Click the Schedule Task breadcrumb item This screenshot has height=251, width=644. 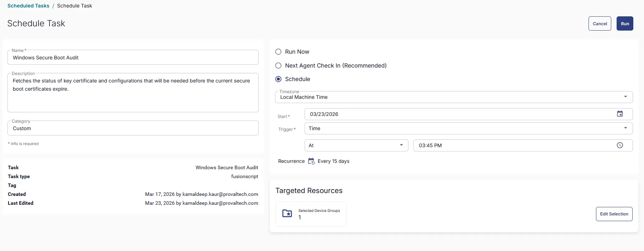[x=74, y=6]
